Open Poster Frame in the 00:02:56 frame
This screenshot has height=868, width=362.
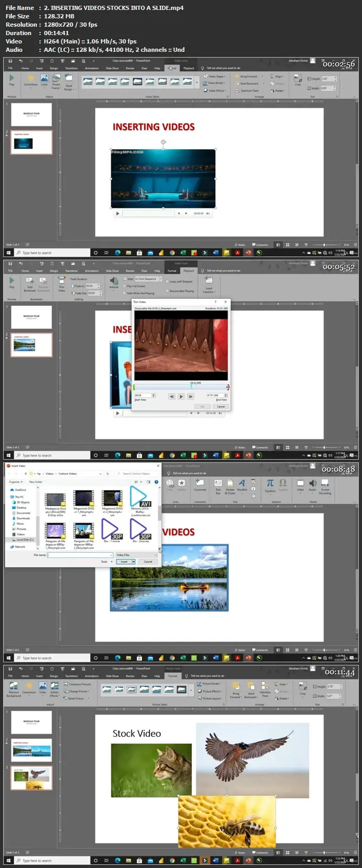56,81
